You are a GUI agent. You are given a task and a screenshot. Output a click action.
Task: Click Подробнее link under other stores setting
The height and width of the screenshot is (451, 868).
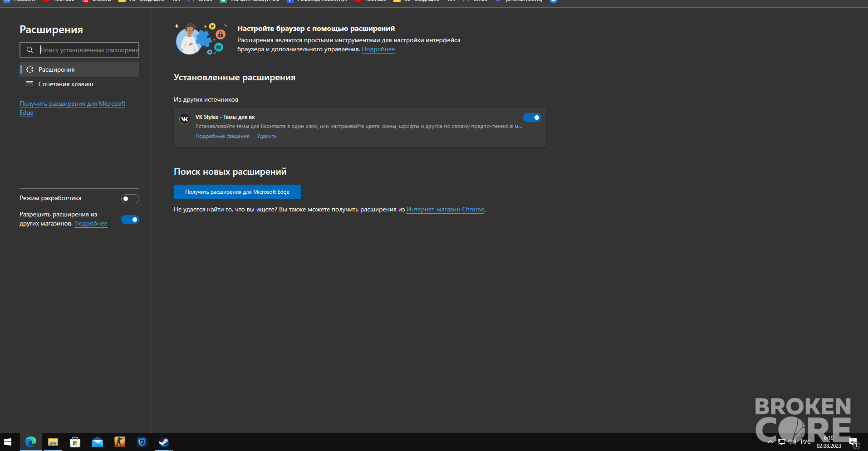tap(91, 224)
